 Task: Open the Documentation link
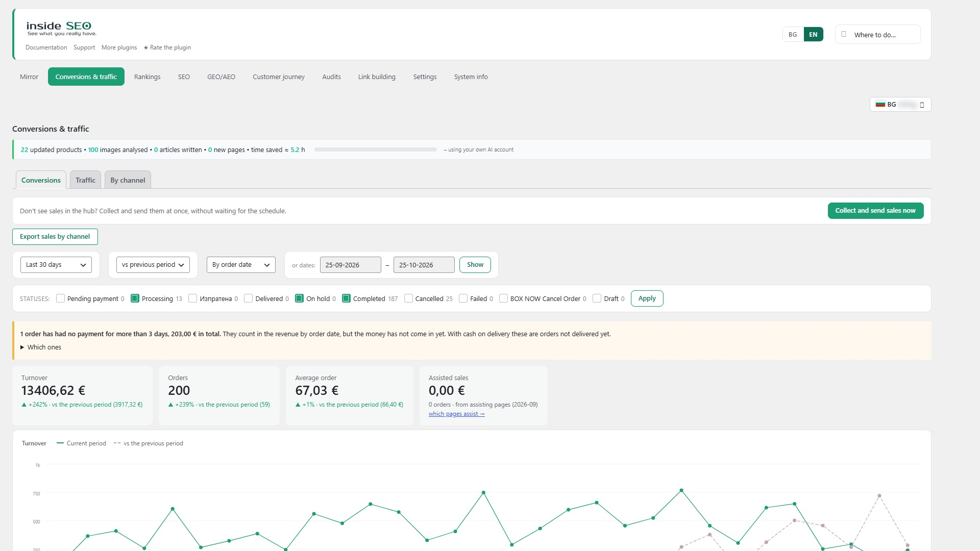tap(46, 47)
